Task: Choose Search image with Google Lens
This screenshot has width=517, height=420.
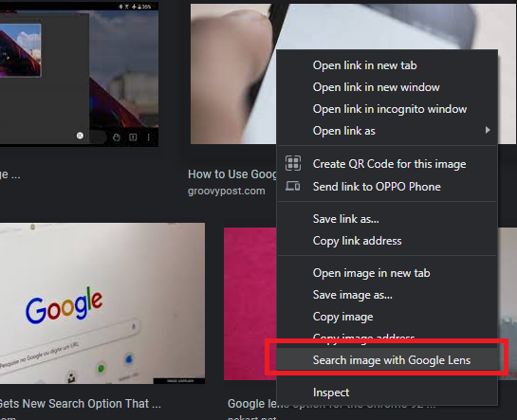Action: tap(387, 359)
